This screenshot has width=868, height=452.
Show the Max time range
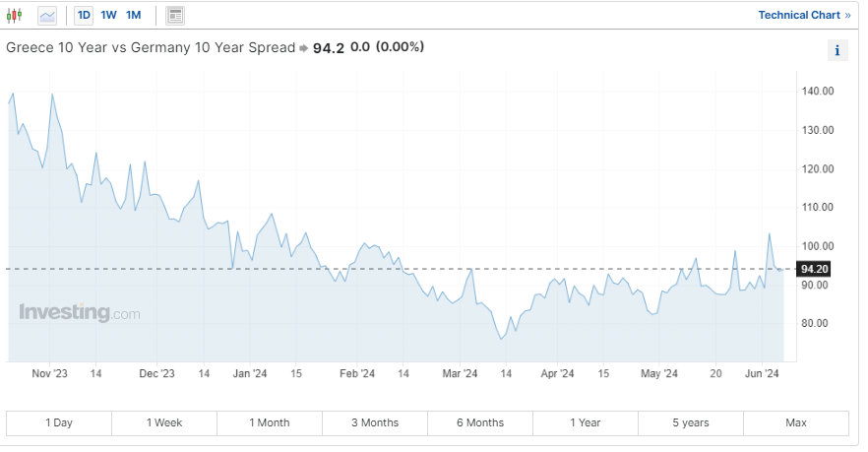click(796, 422)
